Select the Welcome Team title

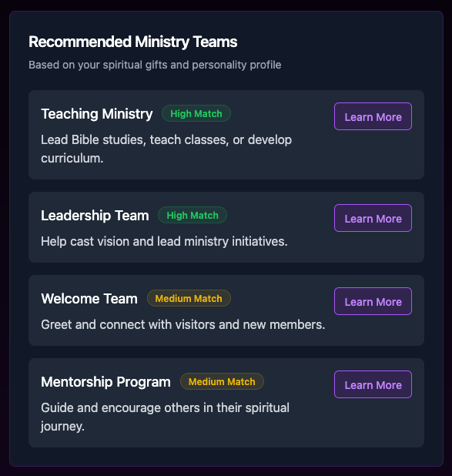point(89,299)
